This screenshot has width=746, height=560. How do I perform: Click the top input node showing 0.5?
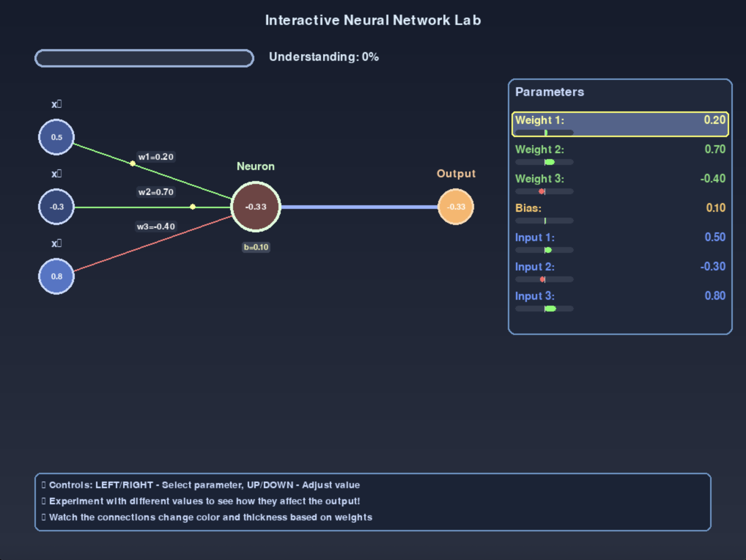[56, 137]
